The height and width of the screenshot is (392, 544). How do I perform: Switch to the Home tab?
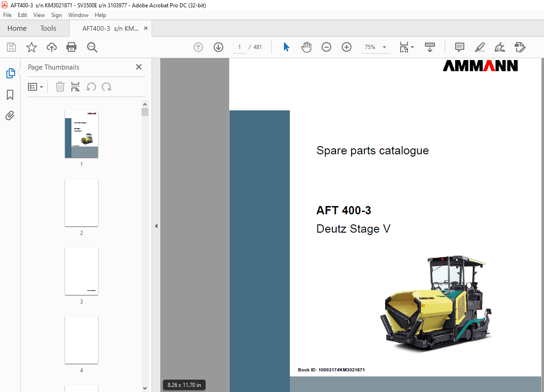pyautogui.click(x=17, y=28)
